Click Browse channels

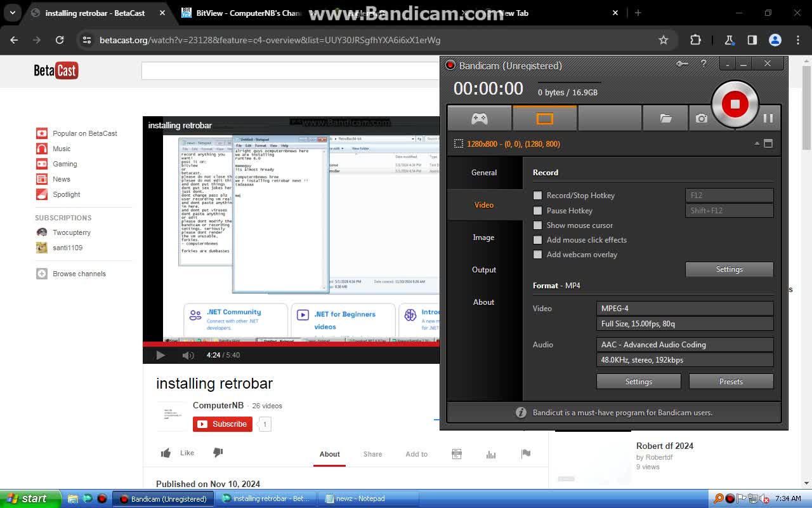79,274
